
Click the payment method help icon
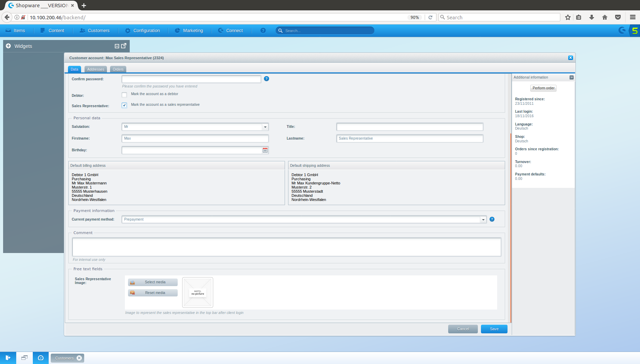[x=492, y=219]
